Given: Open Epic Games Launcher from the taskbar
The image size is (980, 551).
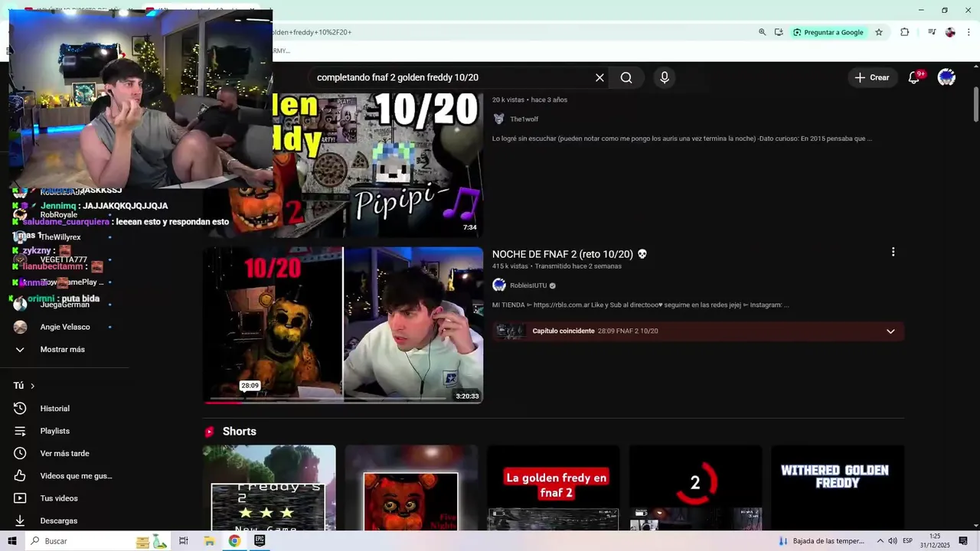Looking at the screenshot, I should coord(260,541).
